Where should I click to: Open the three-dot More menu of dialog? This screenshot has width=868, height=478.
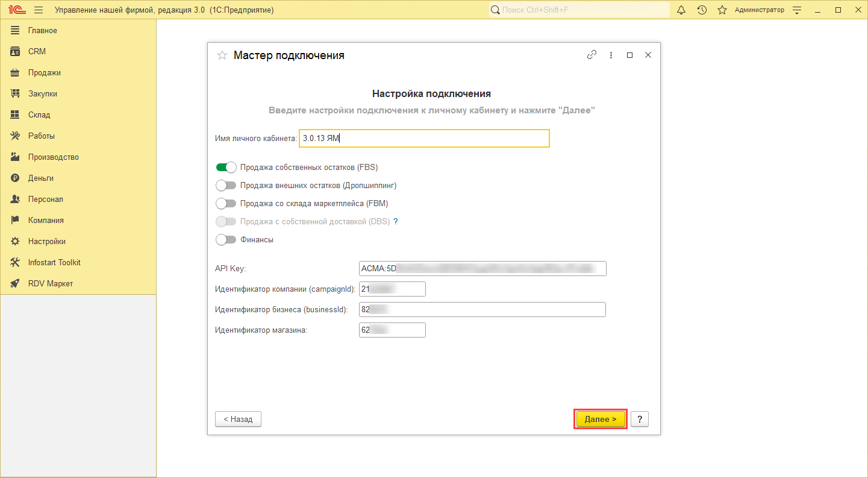coord(611,55)
